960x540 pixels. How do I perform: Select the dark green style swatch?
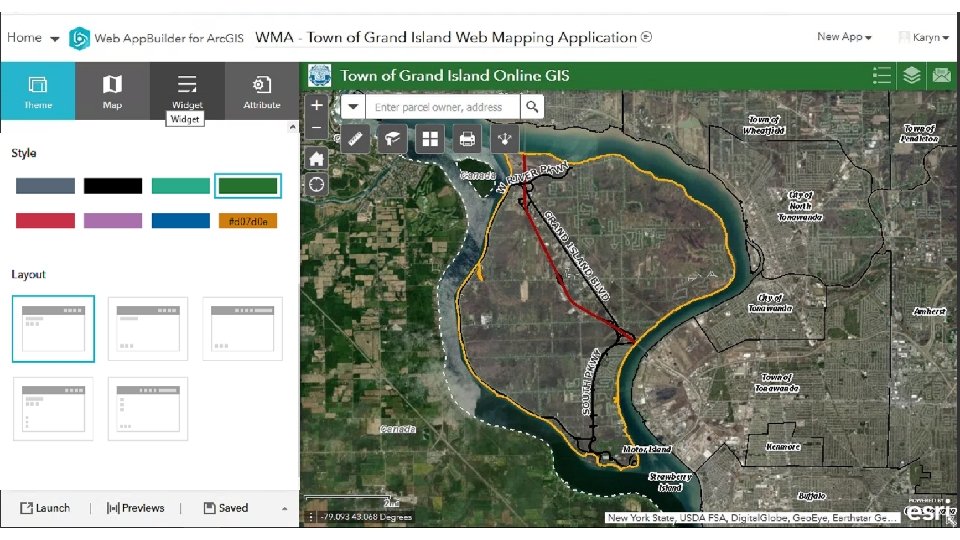point(248,186)
